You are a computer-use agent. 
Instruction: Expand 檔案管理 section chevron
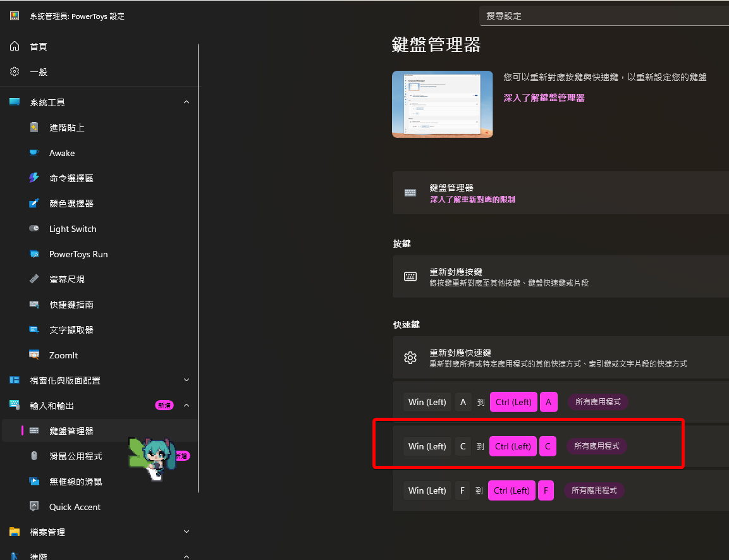click(x=187, y=531)
